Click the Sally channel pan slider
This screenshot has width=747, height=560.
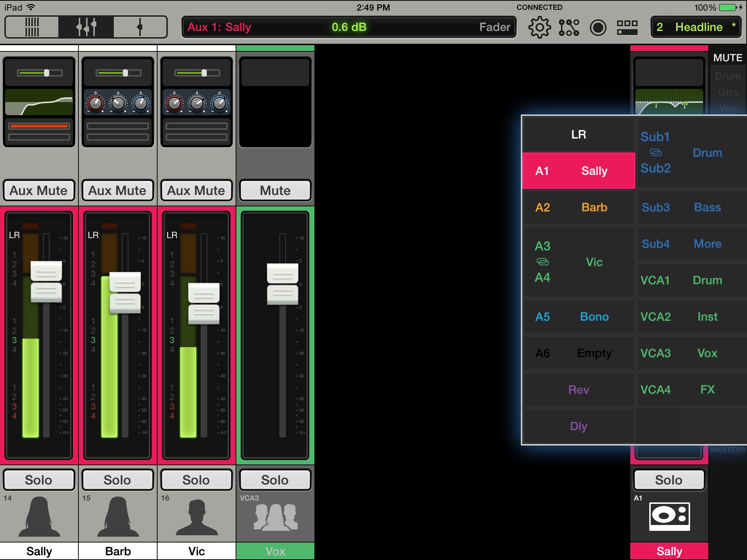[39, 73]
